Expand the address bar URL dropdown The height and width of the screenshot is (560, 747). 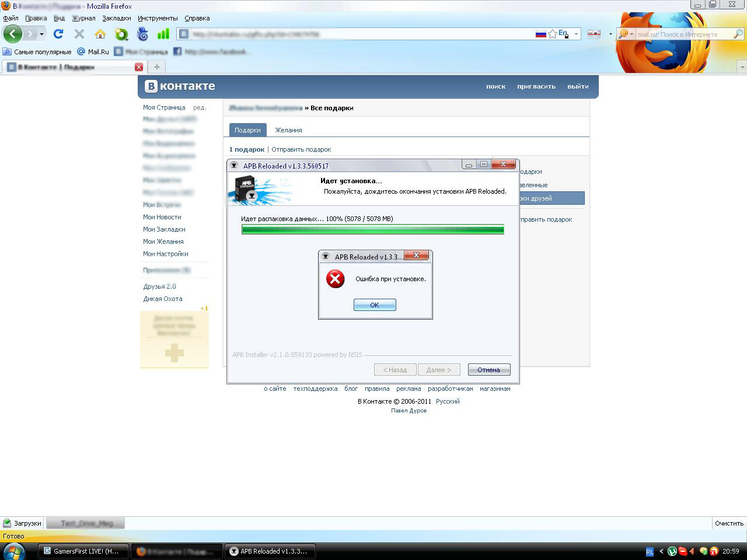pos(576,34)
